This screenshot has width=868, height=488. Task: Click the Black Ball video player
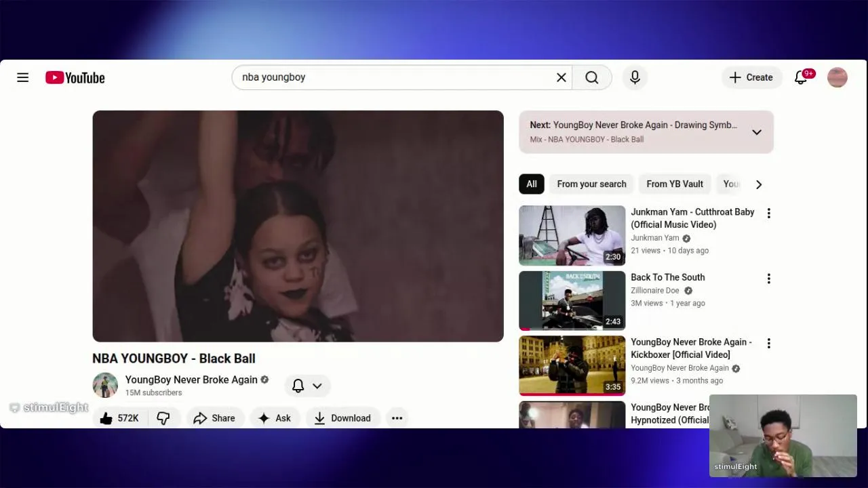coord(298,226)
